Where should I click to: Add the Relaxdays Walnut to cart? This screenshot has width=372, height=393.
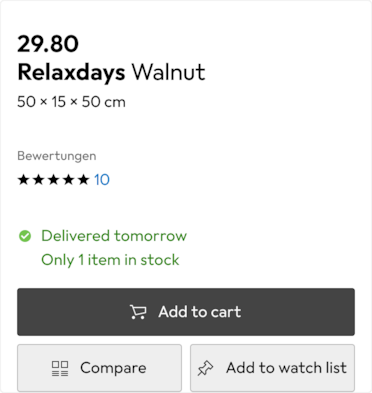tap(186, 312)
